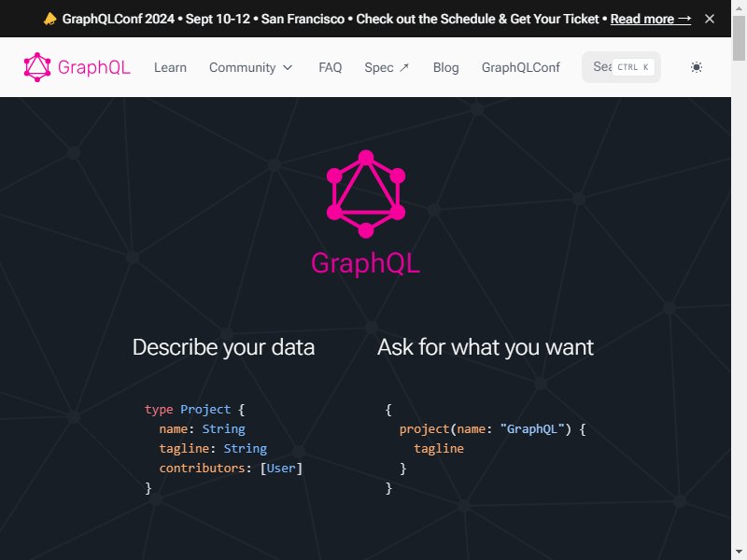Screen dimensions: 747x560
Task: Open the Learn page
Action: tap(170, 67)
